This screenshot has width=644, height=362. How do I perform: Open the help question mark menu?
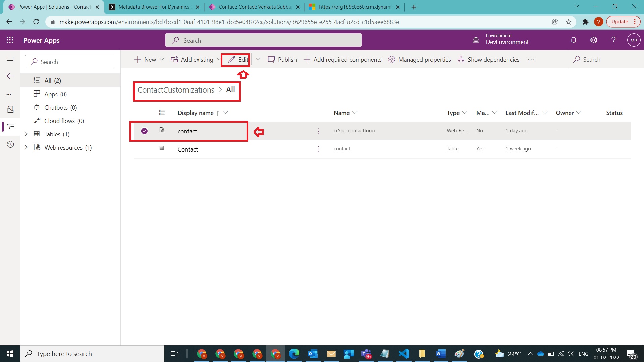pyautogui.click(x=613, y=40)
